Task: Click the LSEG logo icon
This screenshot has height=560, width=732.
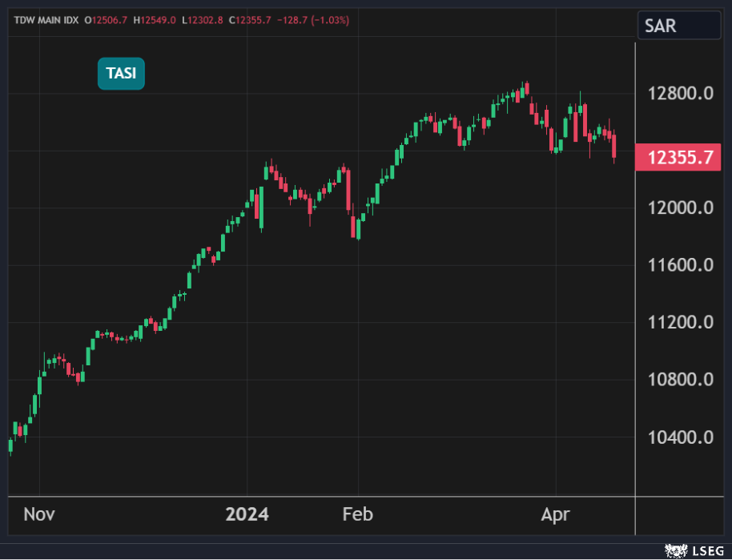Action: click(689, 551)
